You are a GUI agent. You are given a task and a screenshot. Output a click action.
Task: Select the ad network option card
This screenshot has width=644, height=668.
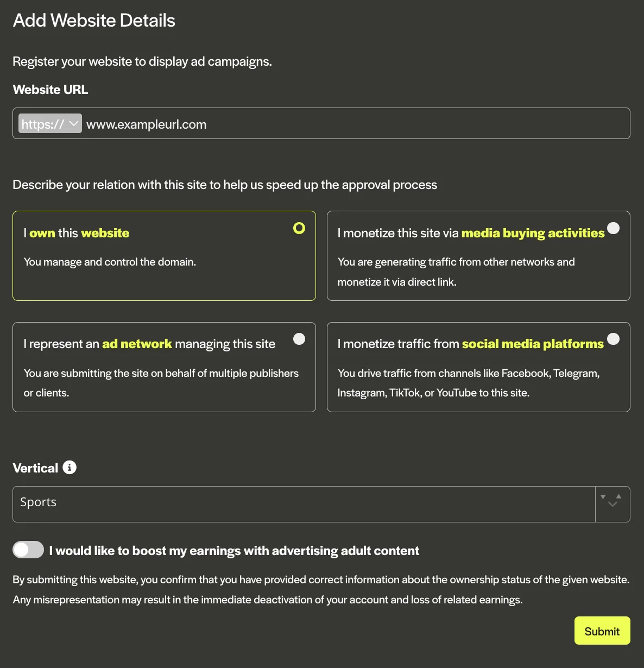pyautogui.click(x=164, y=367)
